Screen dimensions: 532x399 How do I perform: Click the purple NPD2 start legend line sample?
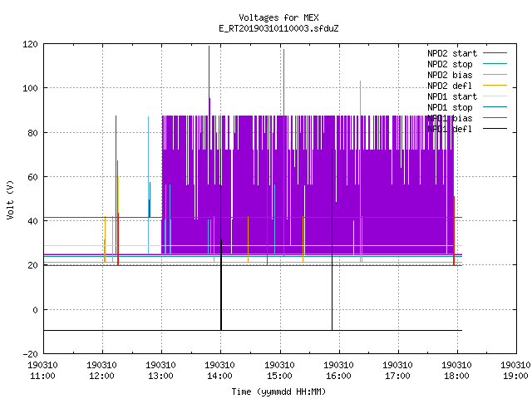click(x=495, y=53)
